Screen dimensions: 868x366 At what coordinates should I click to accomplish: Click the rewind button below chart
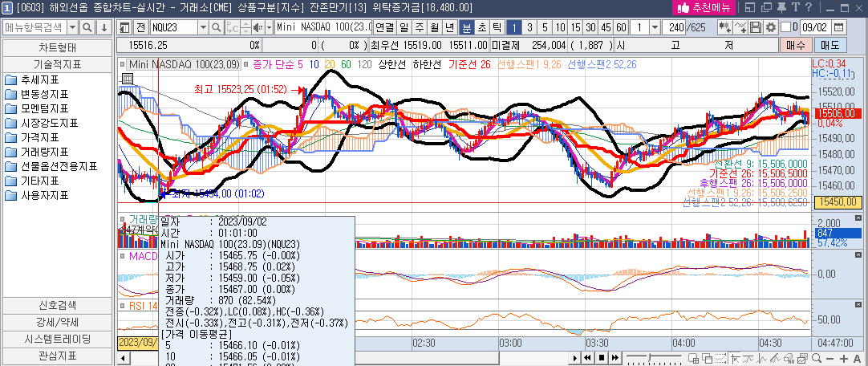coord(589,358)
